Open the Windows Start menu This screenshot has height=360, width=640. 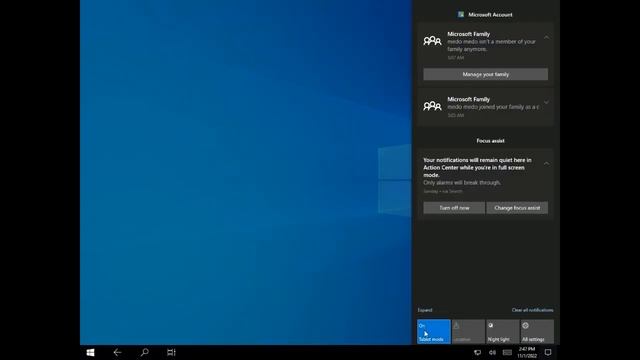(x=91, y=352)
